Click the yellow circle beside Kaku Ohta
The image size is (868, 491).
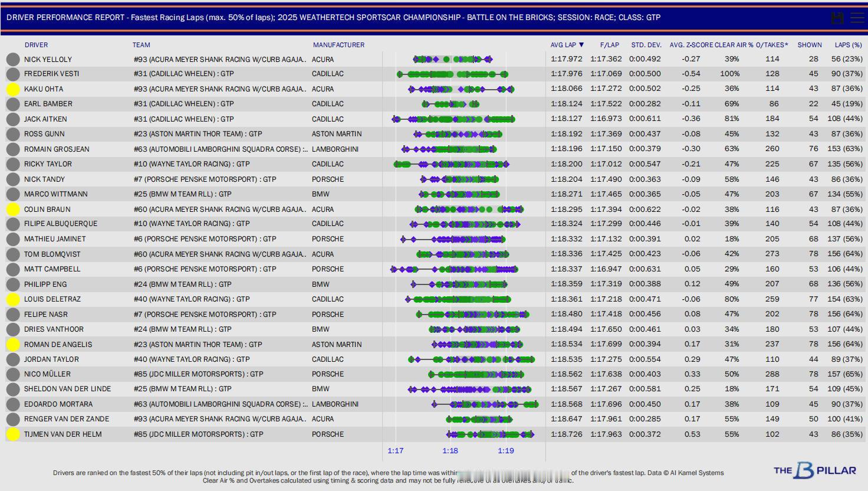[13, 89]
